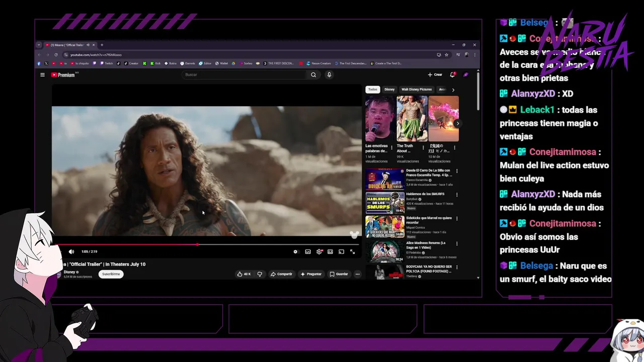Click the YouTube search magnifier button

pyautogui.click(x=313, y=75)
